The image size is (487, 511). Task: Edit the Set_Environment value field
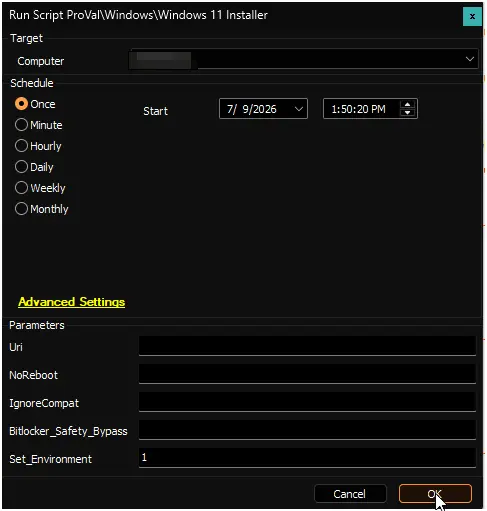pos(307,458)
